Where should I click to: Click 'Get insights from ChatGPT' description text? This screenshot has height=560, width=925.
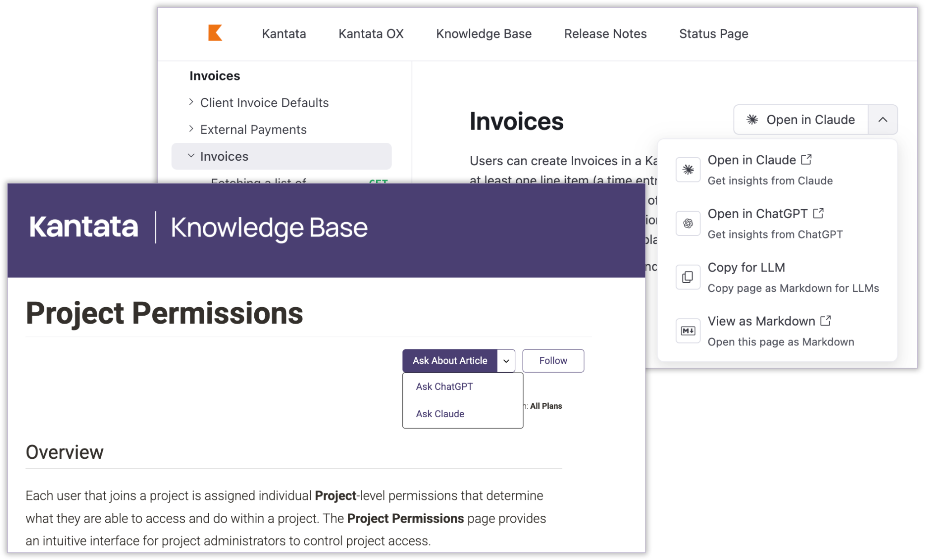(x=775, y=234)
